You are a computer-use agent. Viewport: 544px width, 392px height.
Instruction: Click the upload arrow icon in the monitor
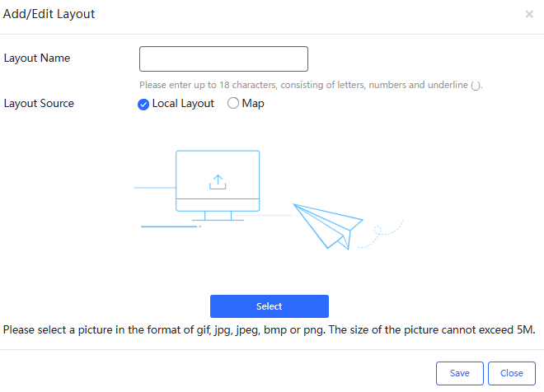click(218, 182)
